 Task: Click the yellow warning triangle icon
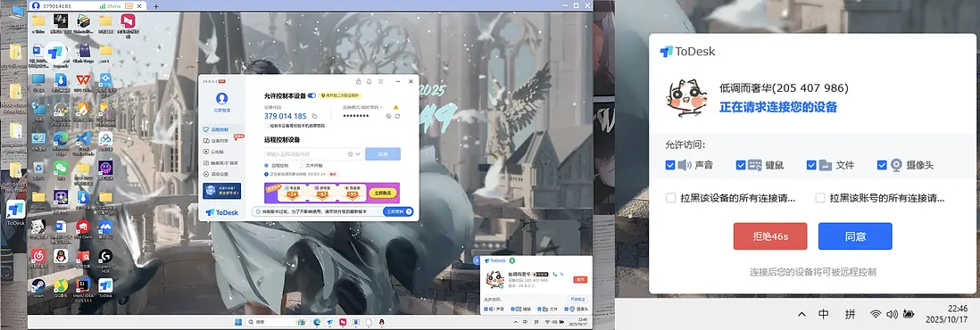pyautogui.click(x=396, y=108)
